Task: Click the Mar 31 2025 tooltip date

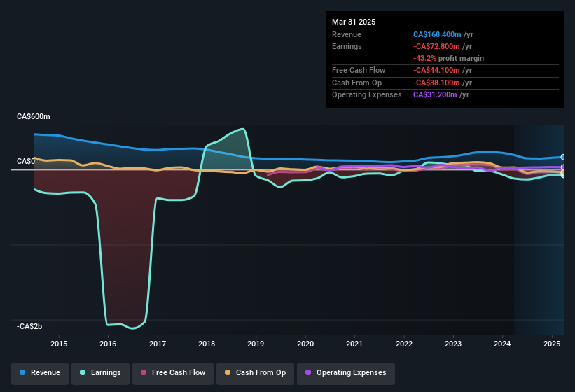Action: tap(354, 22)
